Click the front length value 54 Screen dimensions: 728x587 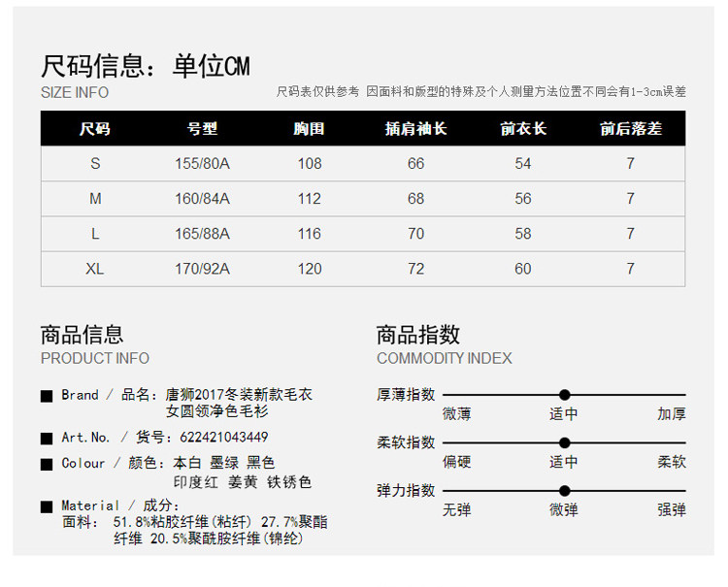[523, 163]
